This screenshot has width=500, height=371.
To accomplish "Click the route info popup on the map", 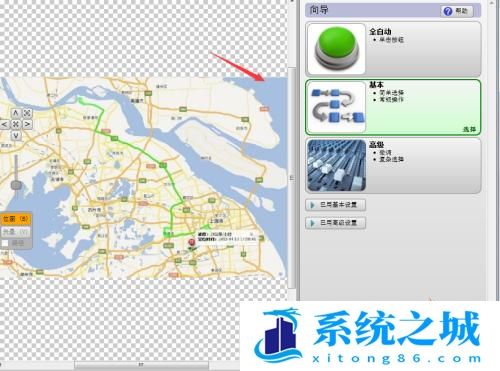I will pos(227,236).
